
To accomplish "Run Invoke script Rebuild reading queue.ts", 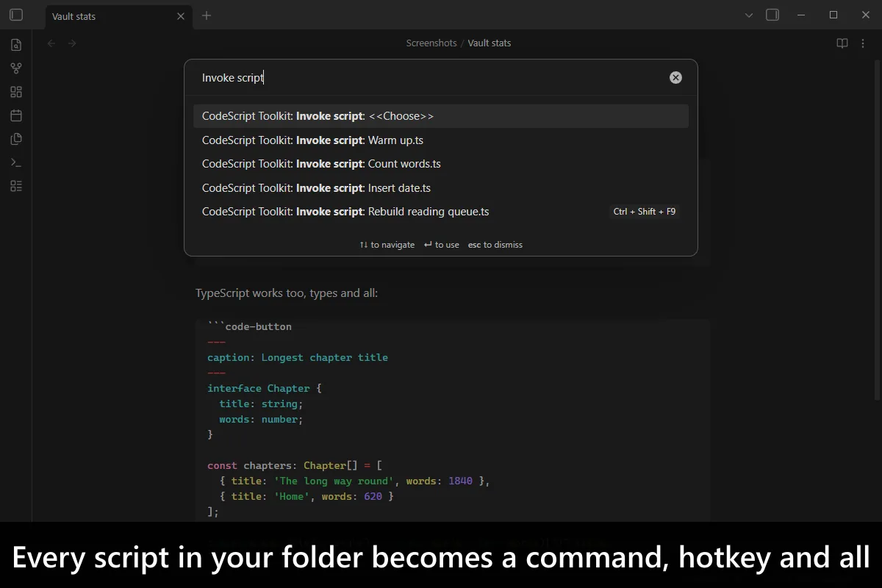I will [441, 212].
